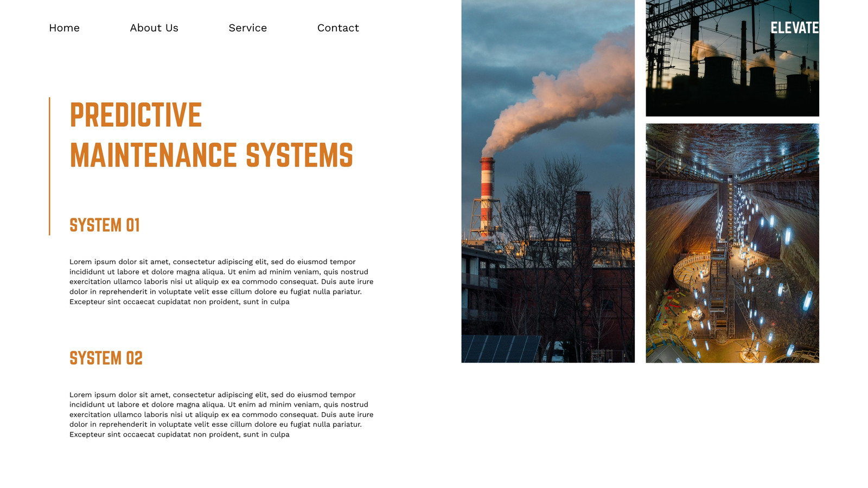
Task: Click the SYSTEM 01 heading
Action: tap(105, 225)
